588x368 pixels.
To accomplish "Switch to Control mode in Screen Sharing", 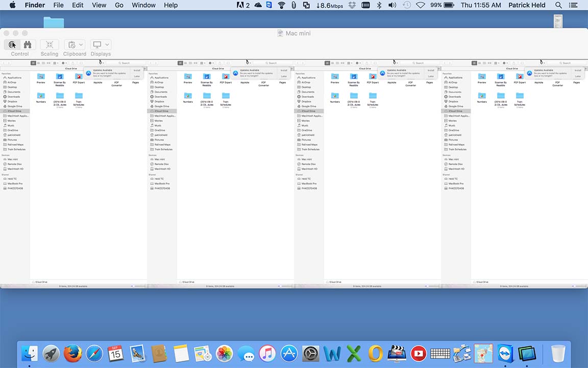I will click(12, 45).
